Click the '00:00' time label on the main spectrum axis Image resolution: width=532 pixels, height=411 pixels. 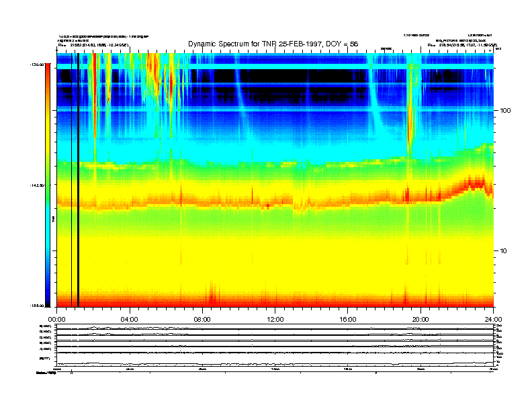(56, 320)
